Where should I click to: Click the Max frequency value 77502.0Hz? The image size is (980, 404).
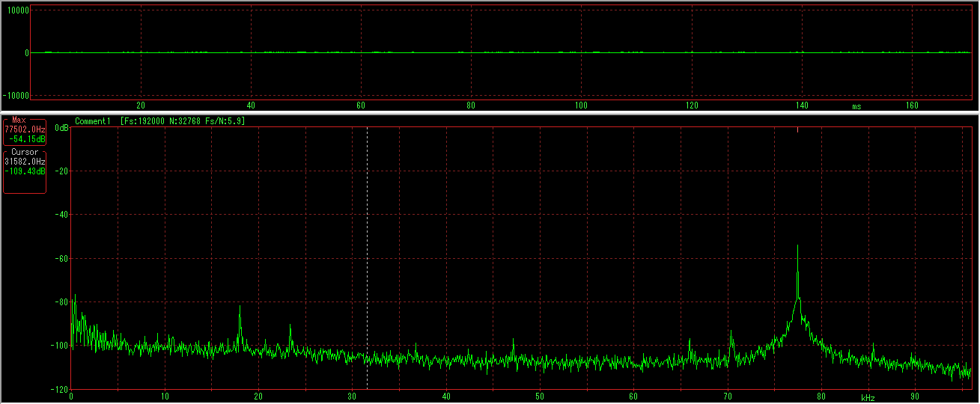[x=25, y=129]
